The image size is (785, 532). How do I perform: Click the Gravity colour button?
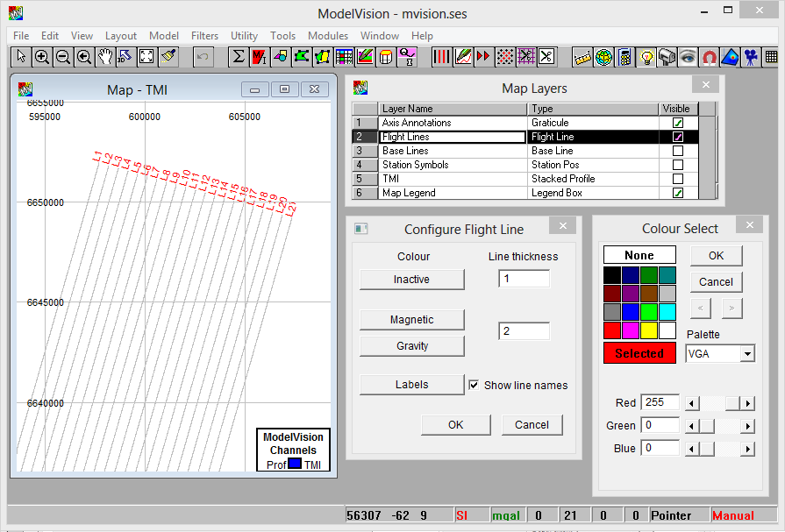tap(411, 346)
